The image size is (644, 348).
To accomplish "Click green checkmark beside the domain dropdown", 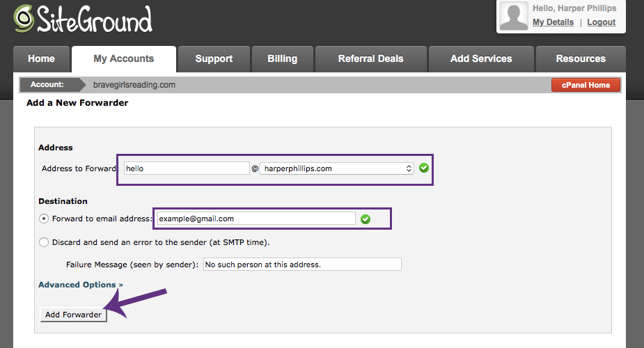I will click(424, 168).
